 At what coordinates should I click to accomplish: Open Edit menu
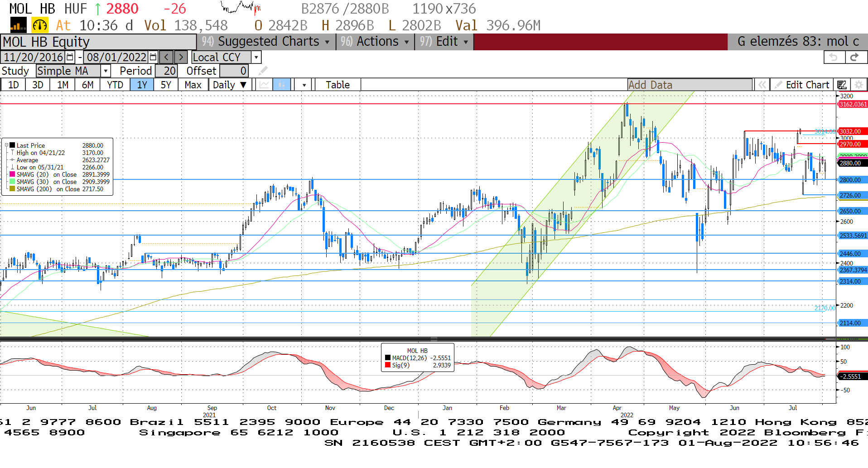[x=444, y=41]
